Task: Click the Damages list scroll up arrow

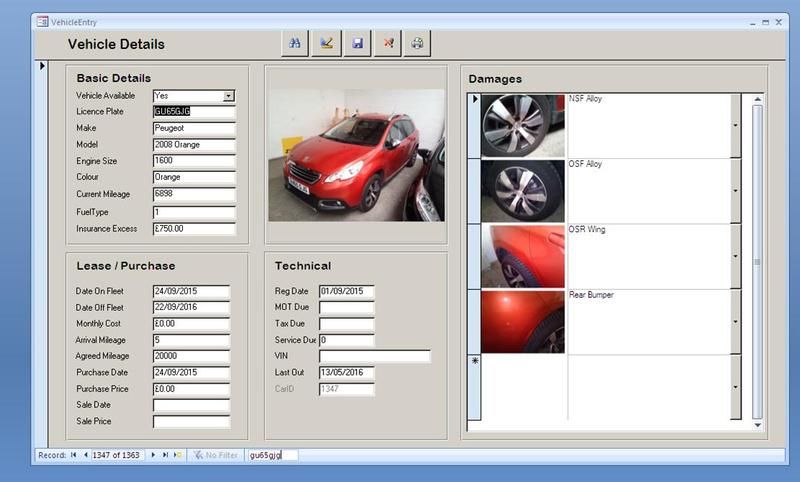Action: (758, 99)
